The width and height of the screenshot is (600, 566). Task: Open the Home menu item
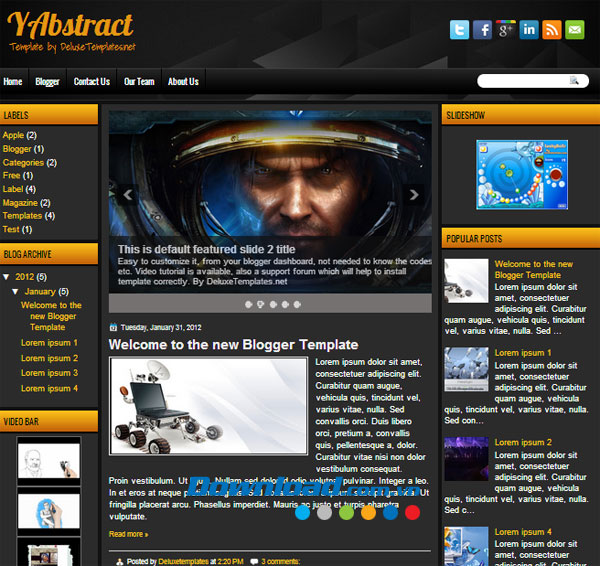[13, 82]
